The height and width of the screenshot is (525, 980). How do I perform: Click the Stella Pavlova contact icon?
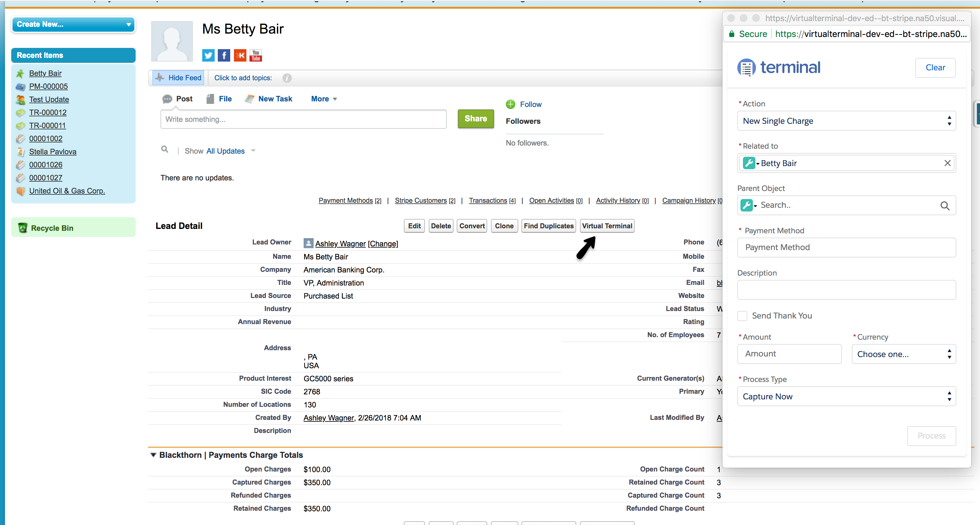(20, 152)
